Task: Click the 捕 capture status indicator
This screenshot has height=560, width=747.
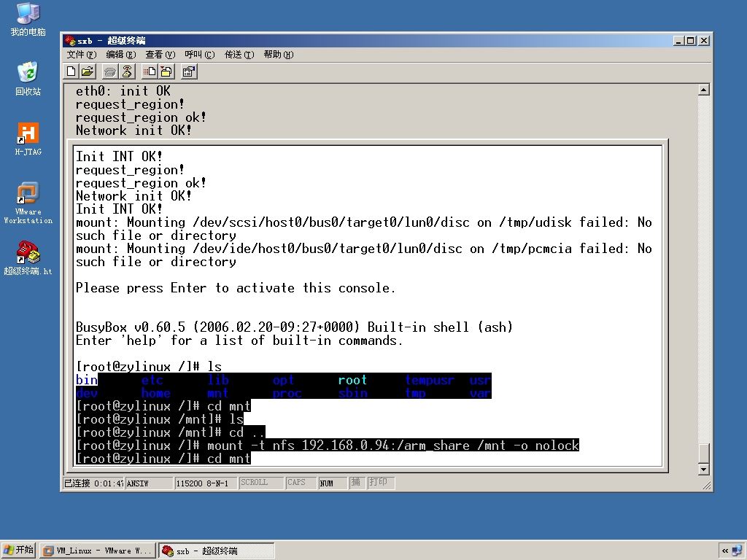Action: pos(356,483)
